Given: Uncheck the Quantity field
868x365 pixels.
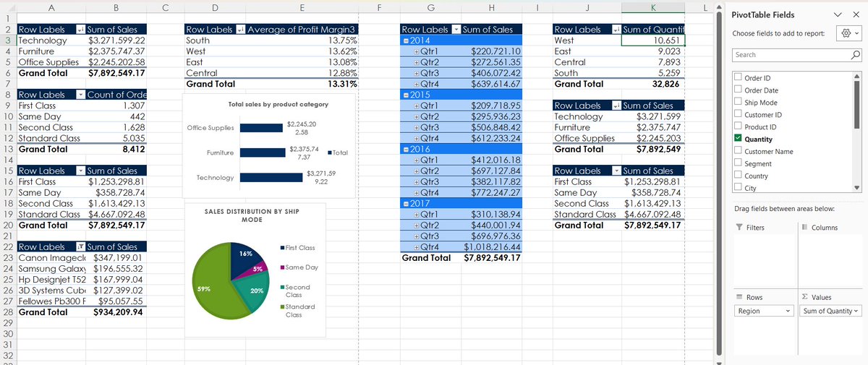Looking at the screenshot, I should 738,139.
